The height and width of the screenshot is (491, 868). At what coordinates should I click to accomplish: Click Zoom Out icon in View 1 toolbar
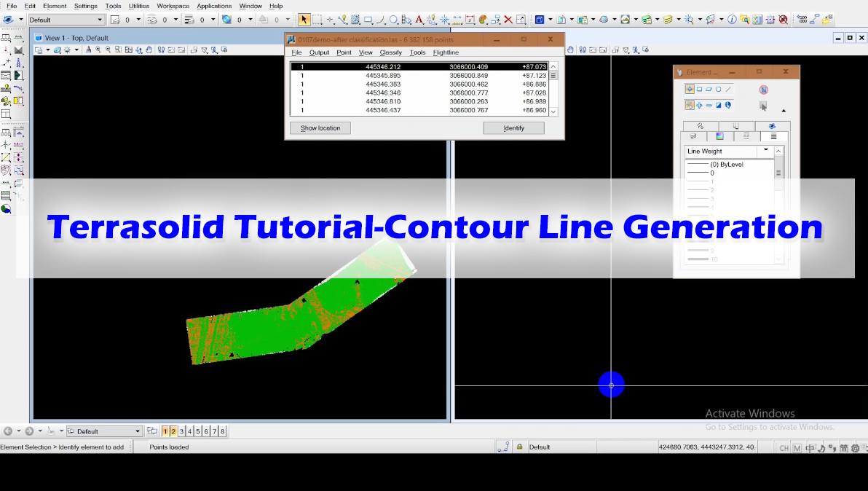108,50
